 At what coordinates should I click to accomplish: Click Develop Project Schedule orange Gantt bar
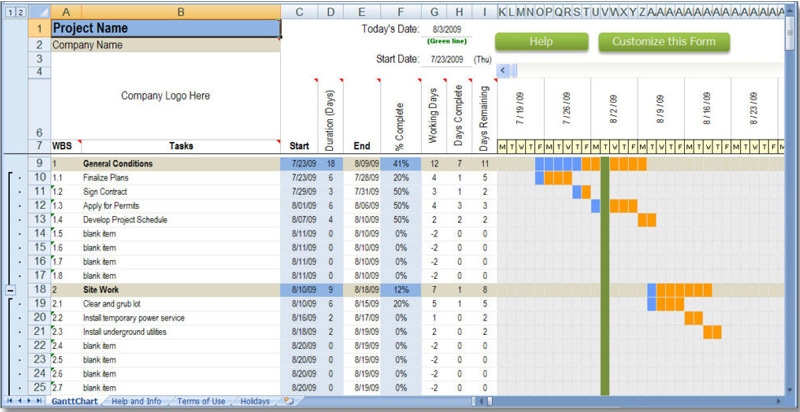tap(647, 220)
